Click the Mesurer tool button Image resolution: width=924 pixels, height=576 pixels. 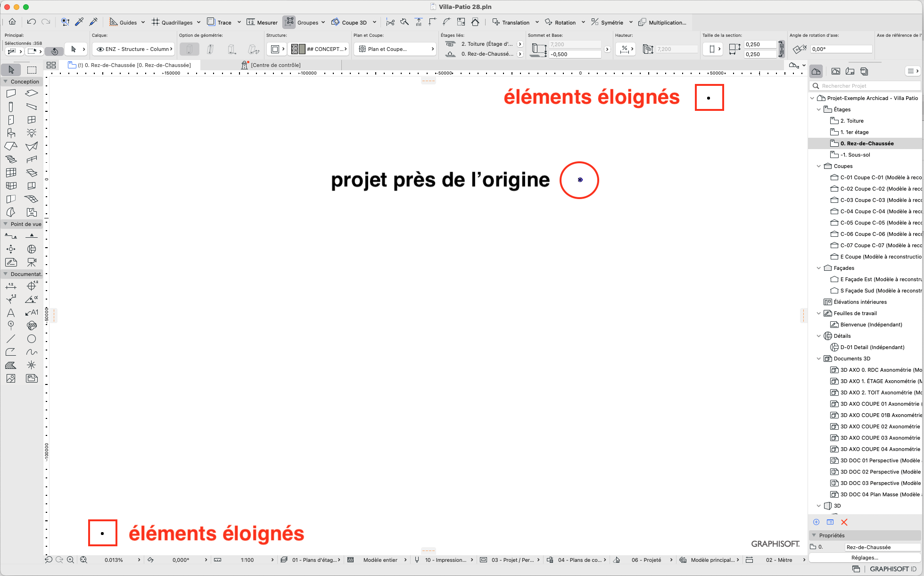262,22
